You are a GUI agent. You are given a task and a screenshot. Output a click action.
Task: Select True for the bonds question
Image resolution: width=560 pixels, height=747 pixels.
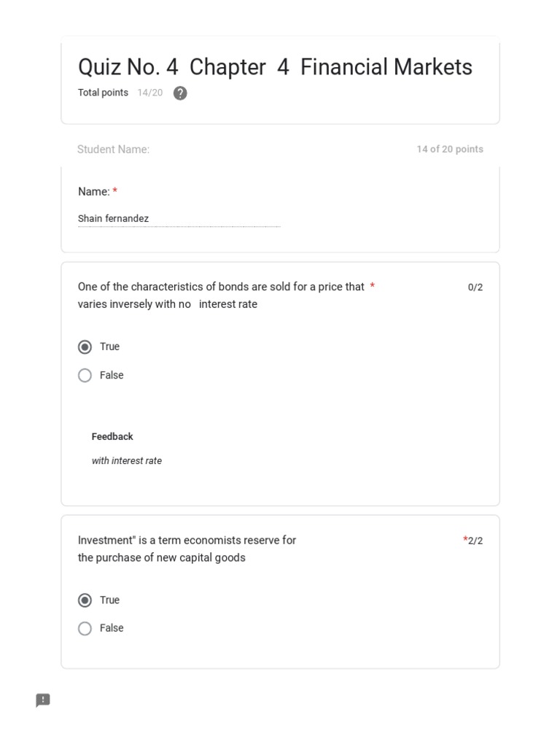pos(85,347)
